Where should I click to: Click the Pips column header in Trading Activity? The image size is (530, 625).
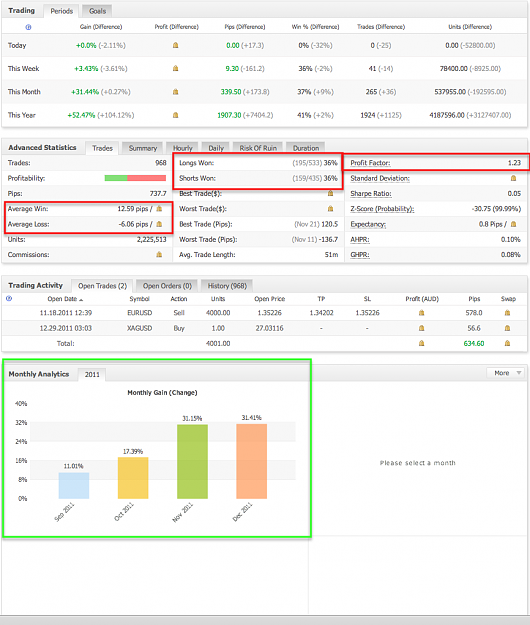point(474,299)
